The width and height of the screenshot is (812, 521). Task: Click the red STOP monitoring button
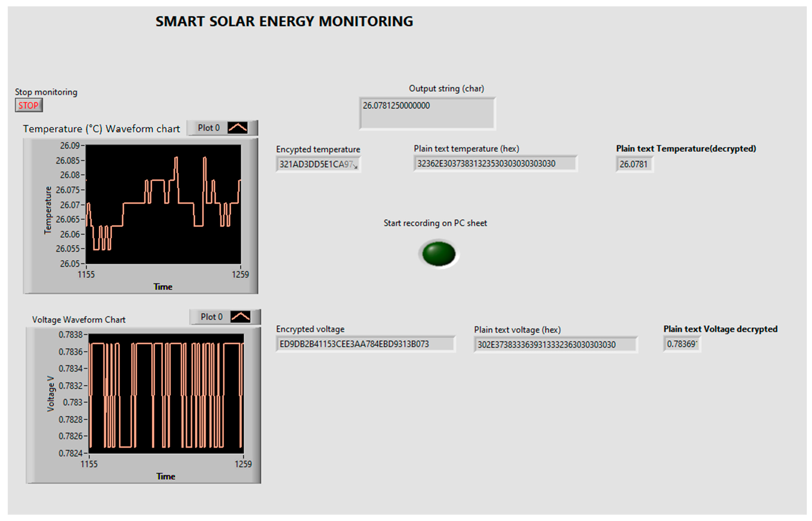[x=28, y=105]
